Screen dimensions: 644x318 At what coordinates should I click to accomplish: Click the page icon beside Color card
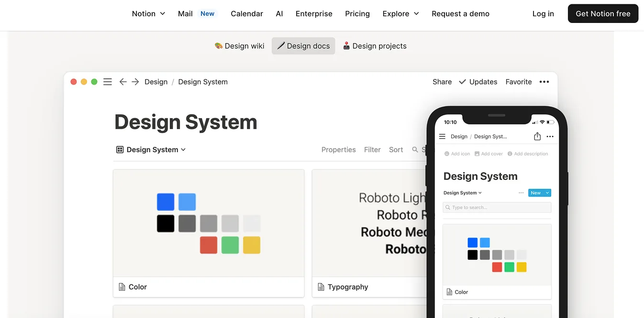coord(122,287)
